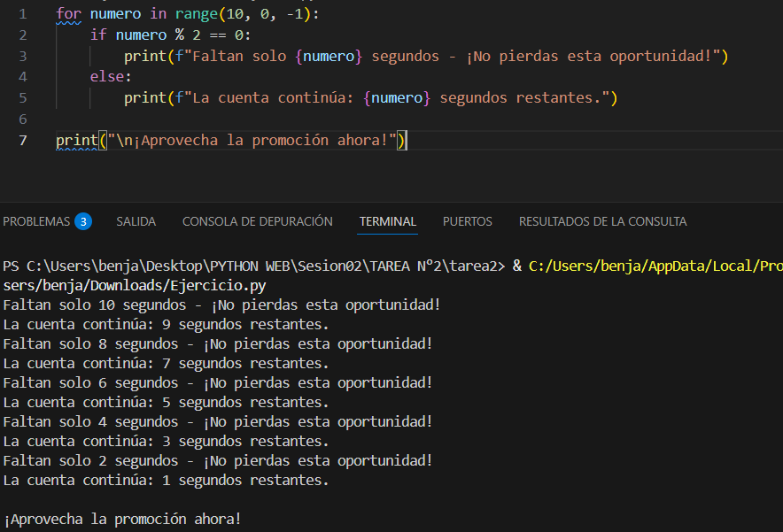The width and height of the screenshot is (783, 532).
Task: Click the problems count badge showing 3
Action: 83,221
